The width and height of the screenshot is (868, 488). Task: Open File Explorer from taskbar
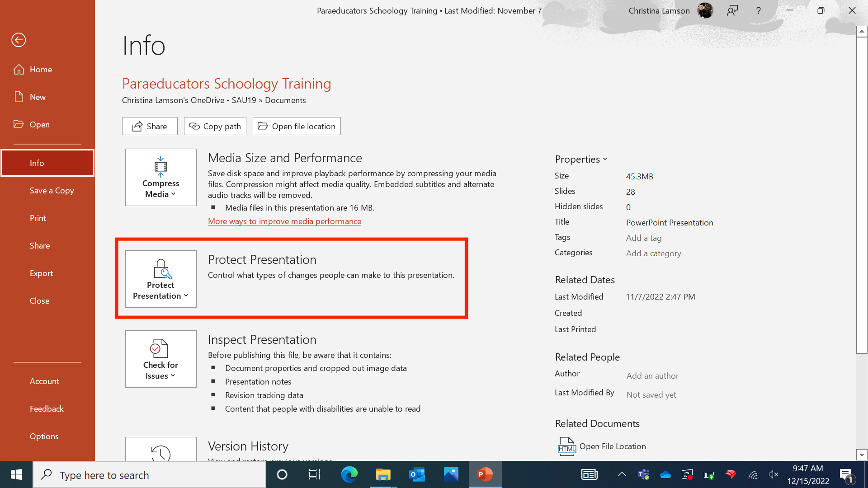[x=383, y=474]
